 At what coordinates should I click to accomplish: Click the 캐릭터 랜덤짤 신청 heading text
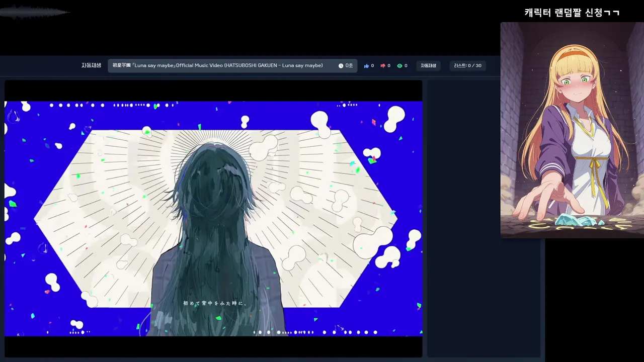click(572, 13)
